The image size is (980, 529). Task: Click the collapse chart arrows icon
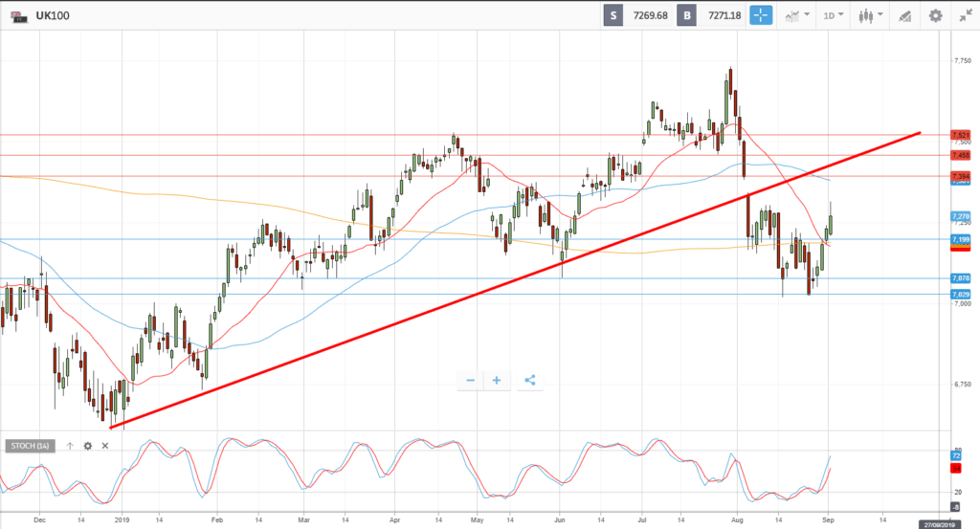(966, 15)
